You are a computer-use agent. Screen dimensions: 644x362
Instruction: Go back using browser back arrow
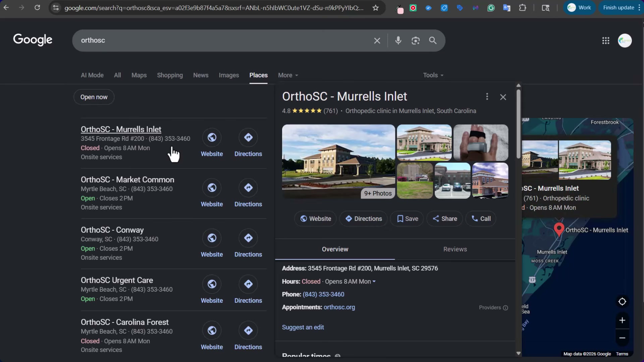[6, 7]
